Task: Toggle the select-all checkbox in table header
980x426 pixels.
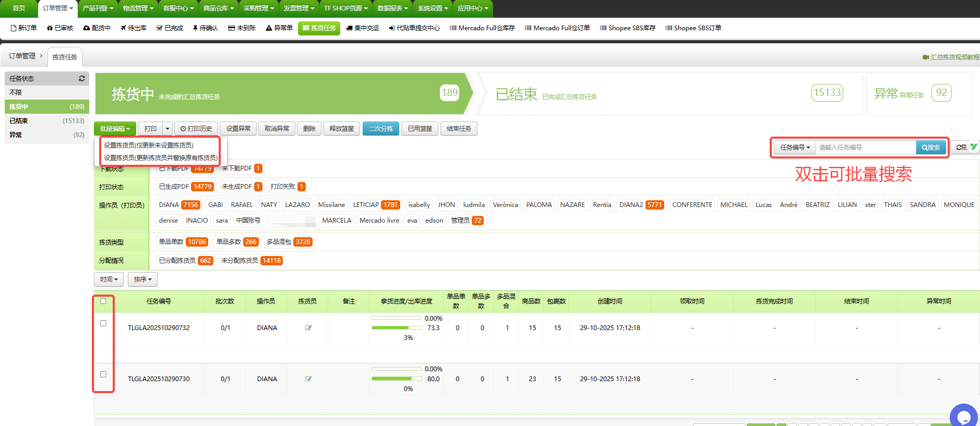Action: pos(103,301)
